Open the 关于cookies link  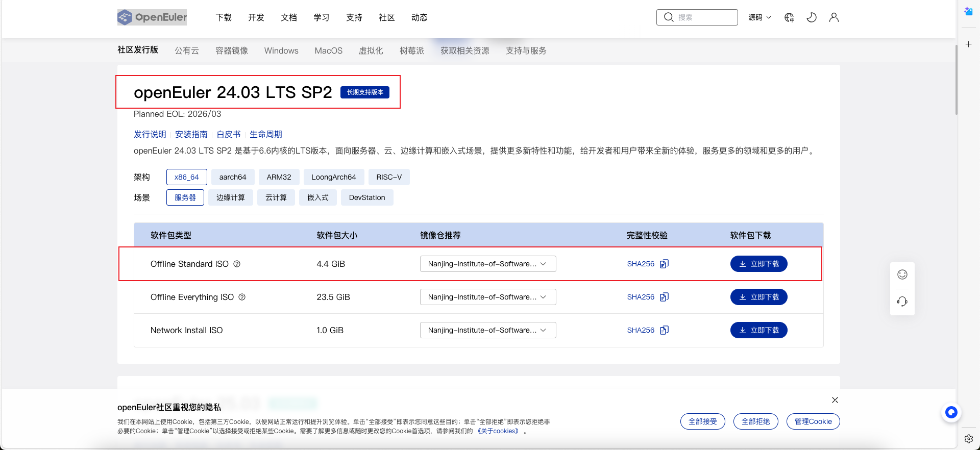pyautogui.click(x=498, y=431)
